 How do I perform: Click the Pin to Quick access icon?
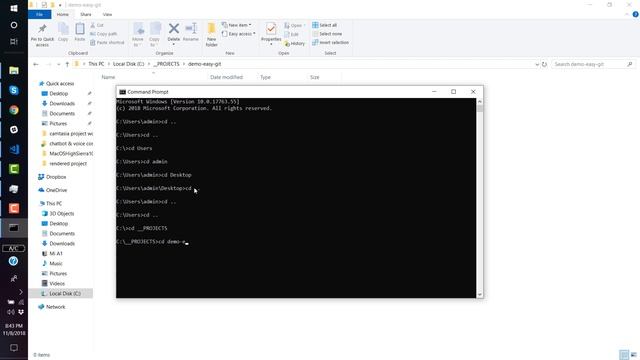tap(42, 29)
